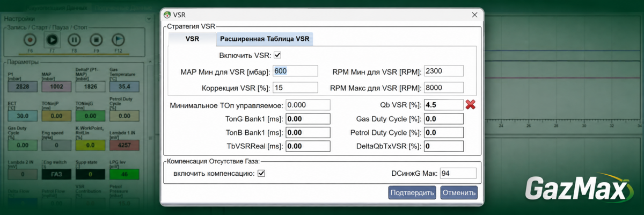Screen dimensions: 644x215
Task: Open the Расширенная Таблица VSR tab
Action: pyautogui.click(x=265, y=39)
